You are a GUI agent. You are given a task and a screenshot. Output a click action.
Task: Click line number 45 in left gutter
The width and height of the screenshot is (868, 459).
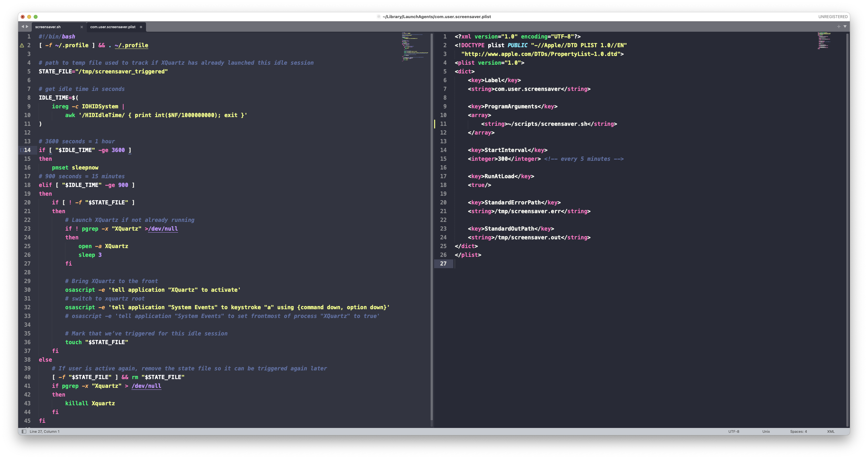[x=27, y=421]
